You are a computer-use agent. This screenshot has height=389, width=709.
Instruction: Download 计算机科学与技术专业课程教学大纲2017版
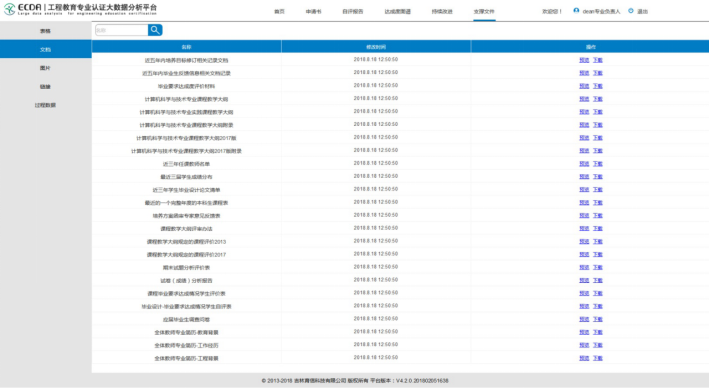coord(598,138)
